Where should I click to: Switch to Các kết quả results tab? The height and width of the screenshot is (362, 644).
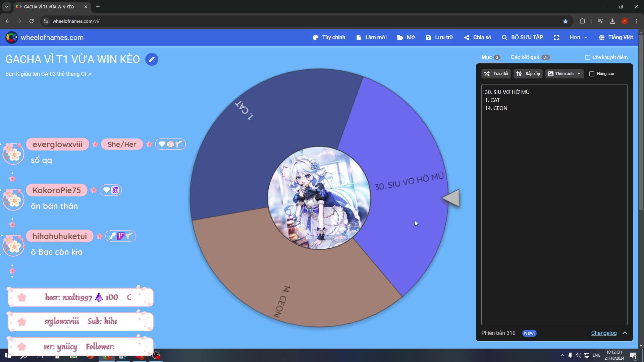[530, 57]
